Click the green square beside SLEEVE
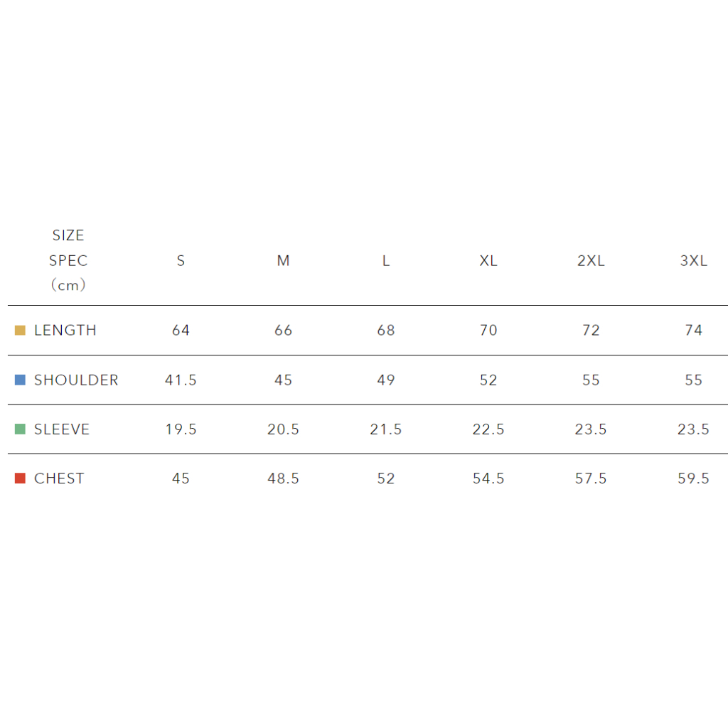 [20, 429]
